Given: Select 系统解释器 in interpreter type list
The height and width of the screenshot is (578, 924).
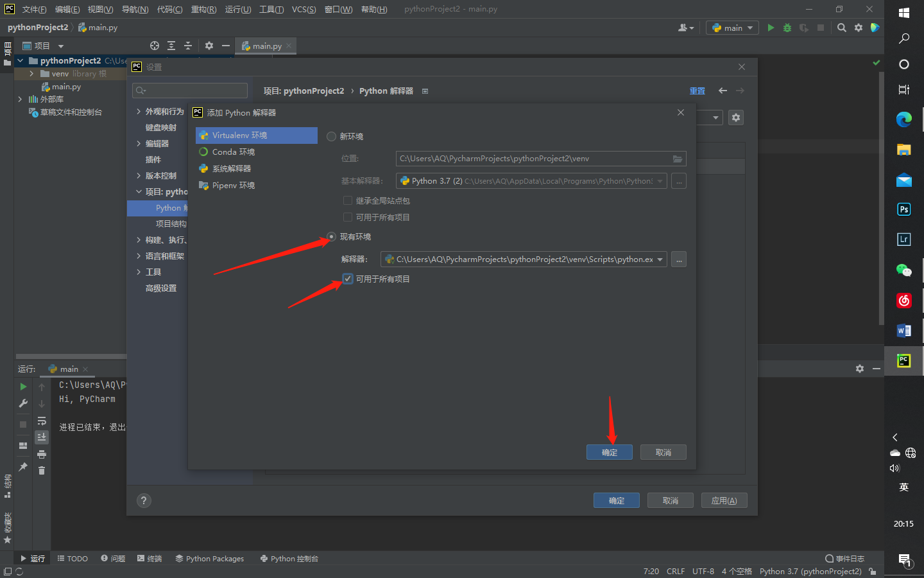Looking at the screenshot, I should pos(256,168).
